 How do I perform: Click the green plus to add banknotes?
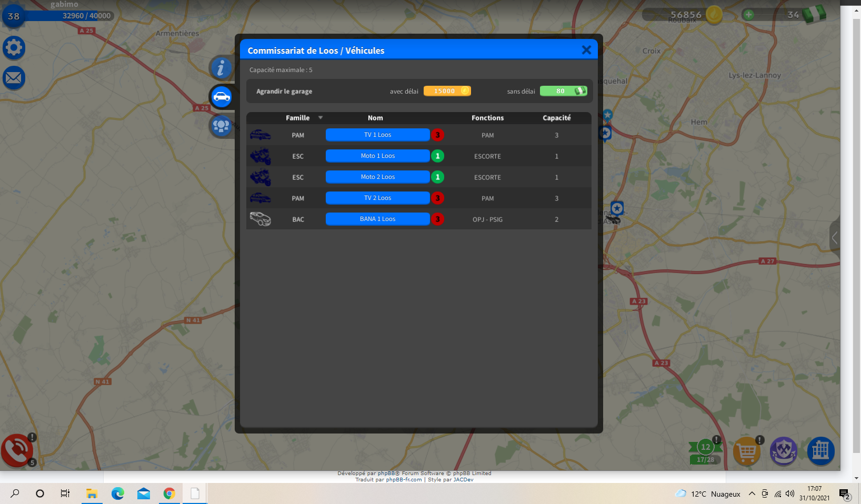[748, 15]
